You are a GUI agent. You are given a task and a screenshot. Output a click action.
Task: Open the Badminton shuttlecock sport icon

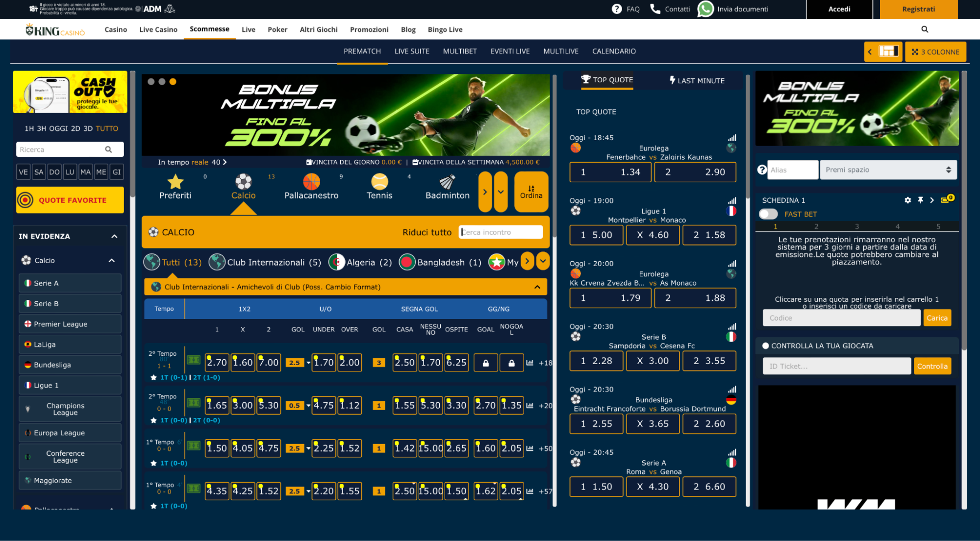[x=447, y=182]
